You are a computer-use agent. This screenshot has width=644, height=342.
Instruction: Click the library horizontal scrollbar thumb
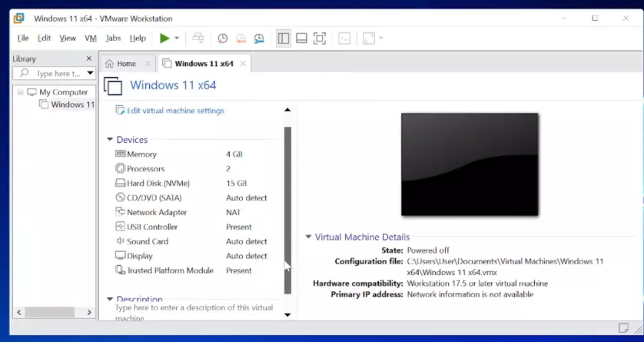pos(50,313)
